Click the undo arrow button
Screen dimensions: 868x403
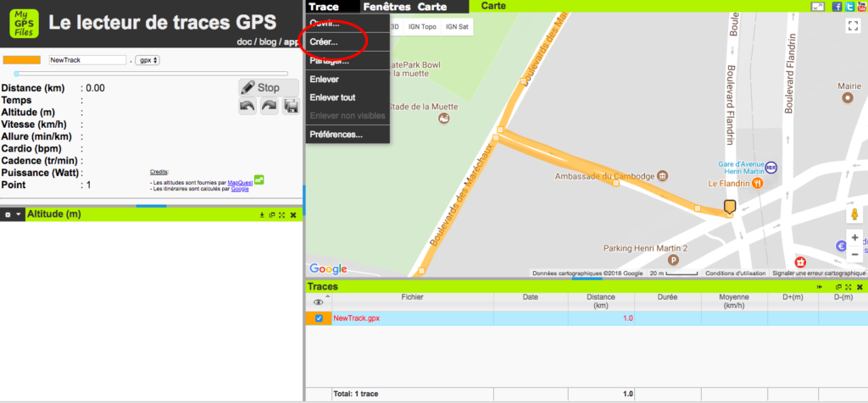click(x=248, y=106)
